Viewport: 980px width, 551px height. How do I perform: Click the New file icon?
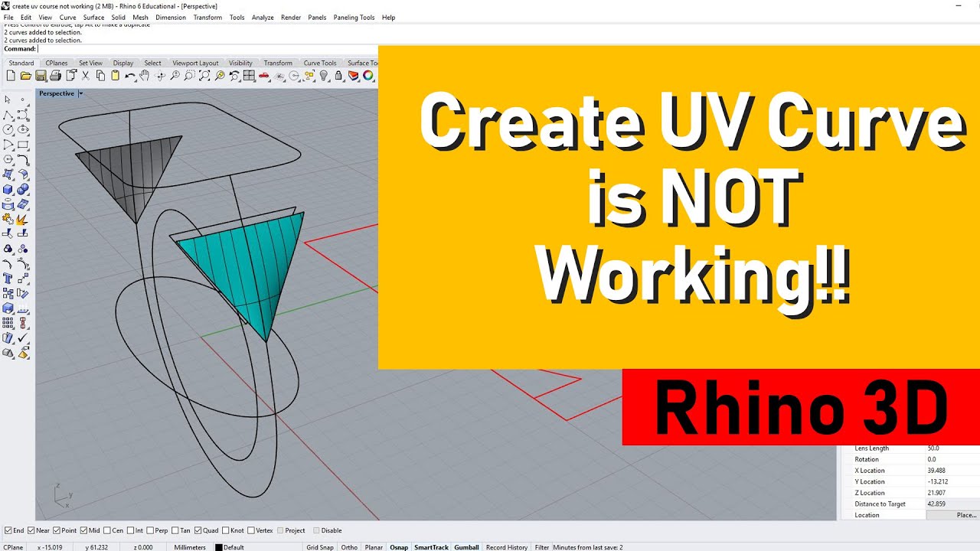(11, 76)
